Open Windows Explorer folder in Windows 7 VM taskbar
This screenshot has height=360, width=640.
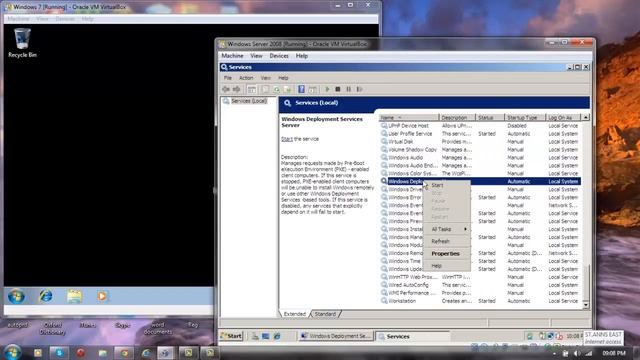(74, 296)
